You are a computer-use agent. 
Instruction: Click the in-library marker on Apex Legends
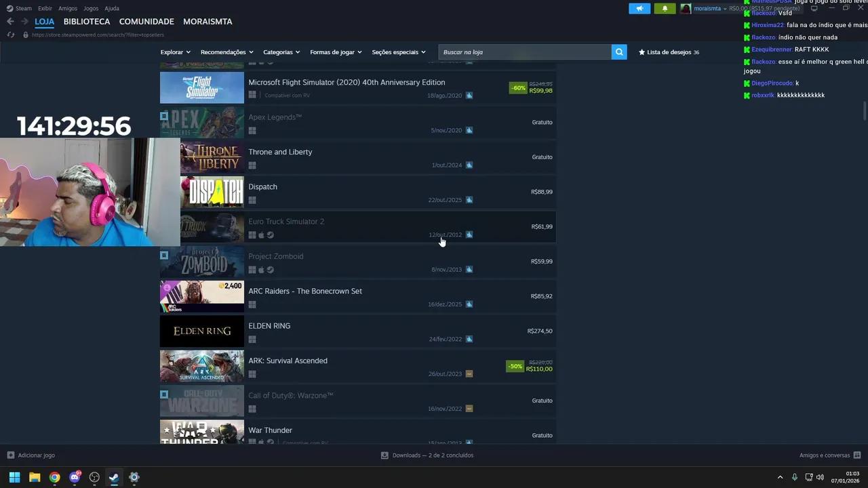164,117
